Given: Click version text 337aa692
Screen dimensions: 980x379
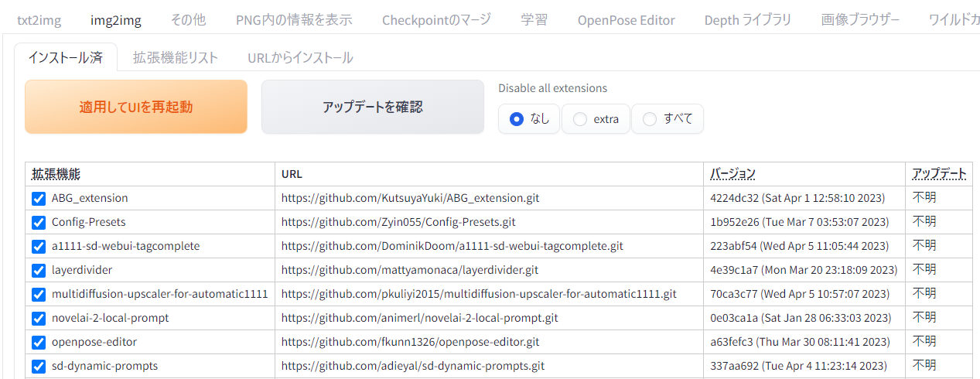Looking at the screenshot, I should coord(734,366).
